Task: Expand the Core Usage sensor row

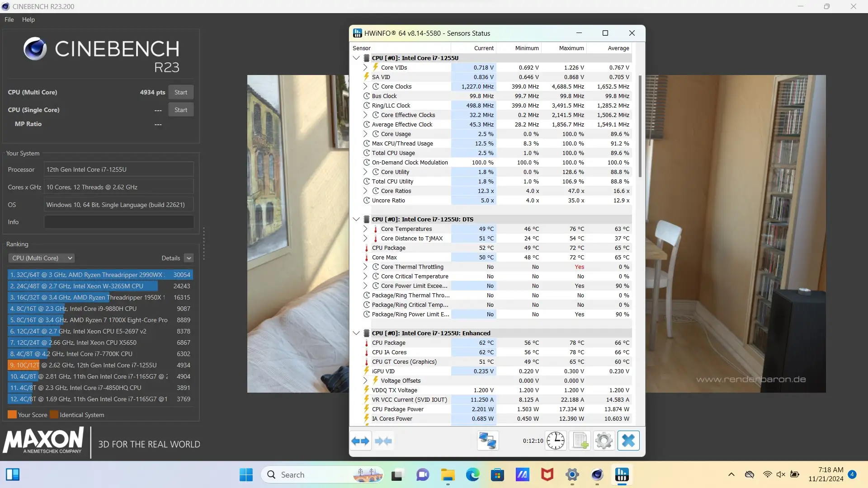Action: [x=365, y=134]
